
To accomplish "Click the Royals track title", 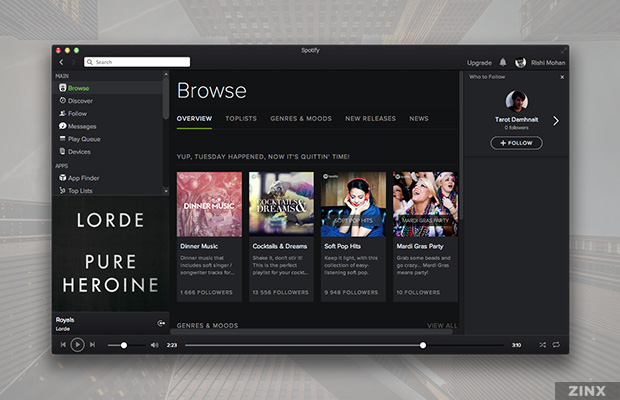I will point(65,319).
